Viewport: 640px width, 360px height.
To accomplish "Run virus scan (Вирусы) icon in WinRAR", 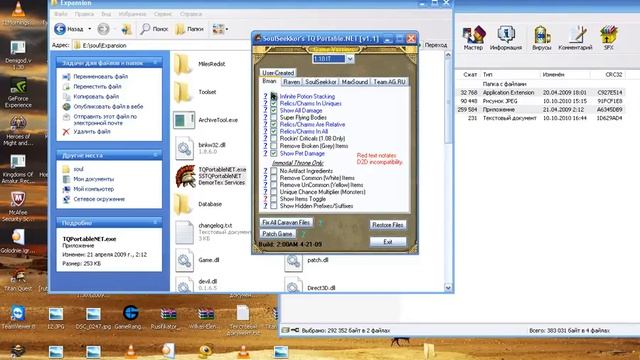I will coord(542,38).
